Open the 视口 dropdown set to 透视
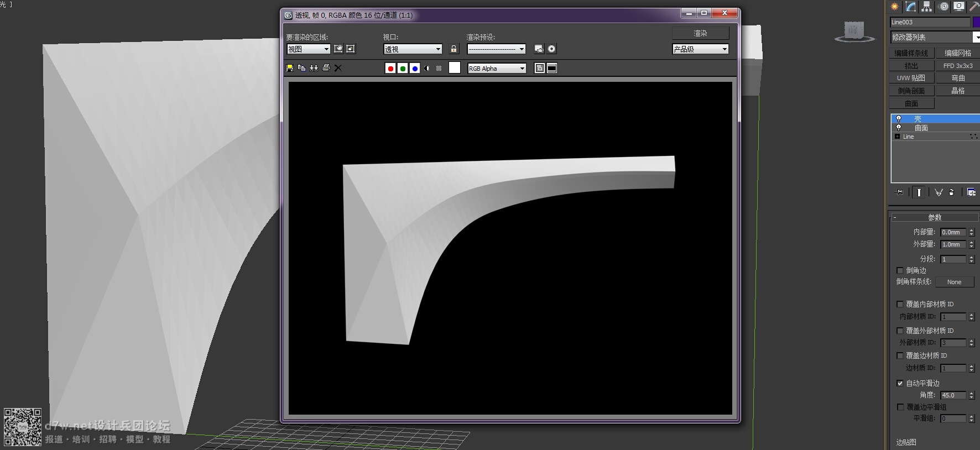This screenshot has width=980, height=450. click(413, 49)
